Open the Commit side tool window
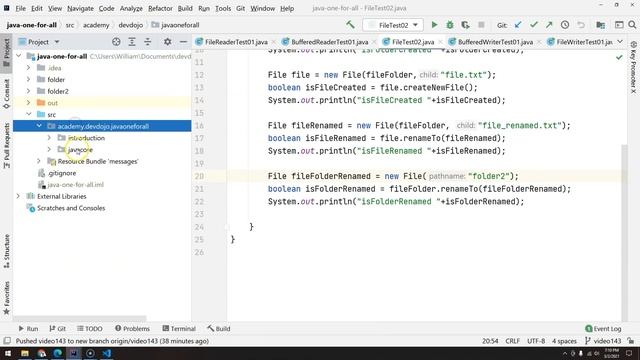The height and width of the screenshot is (360, 640). 7,94
